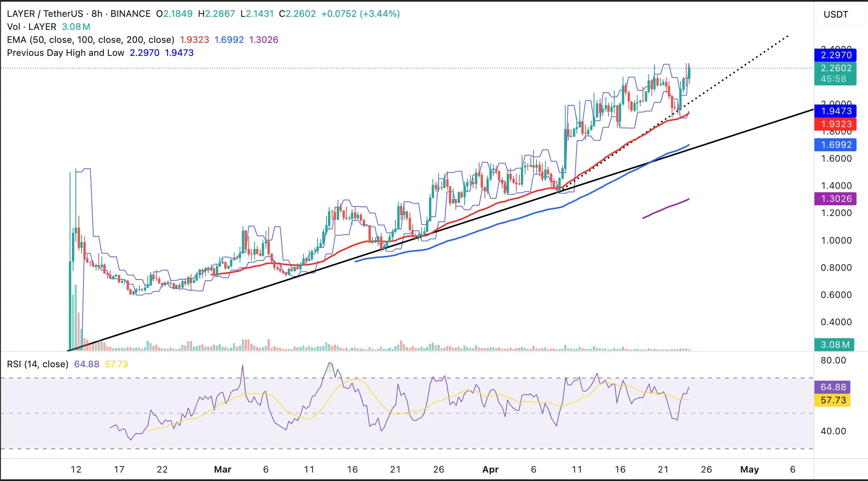Click the RSI 64.88 value tag on axis
This screenshot has width=868, height=481.
pyautogui.click(x=833, y=387)
